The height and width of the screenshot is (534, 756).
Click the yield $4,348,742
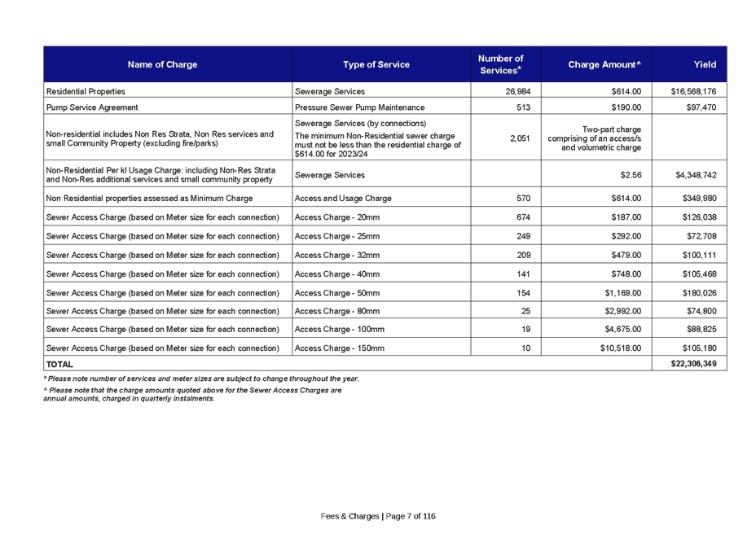point(696,175)
